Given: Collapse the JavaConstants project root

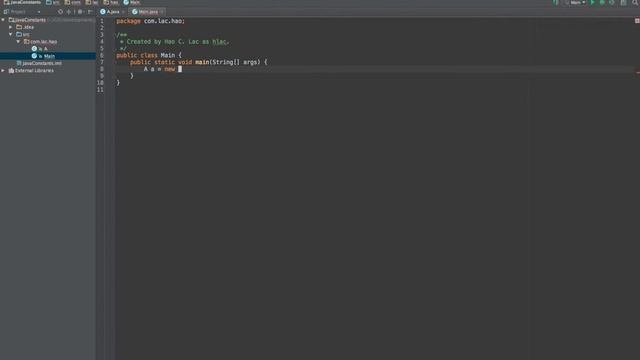Looking at the screenshot, I should 3,20.
